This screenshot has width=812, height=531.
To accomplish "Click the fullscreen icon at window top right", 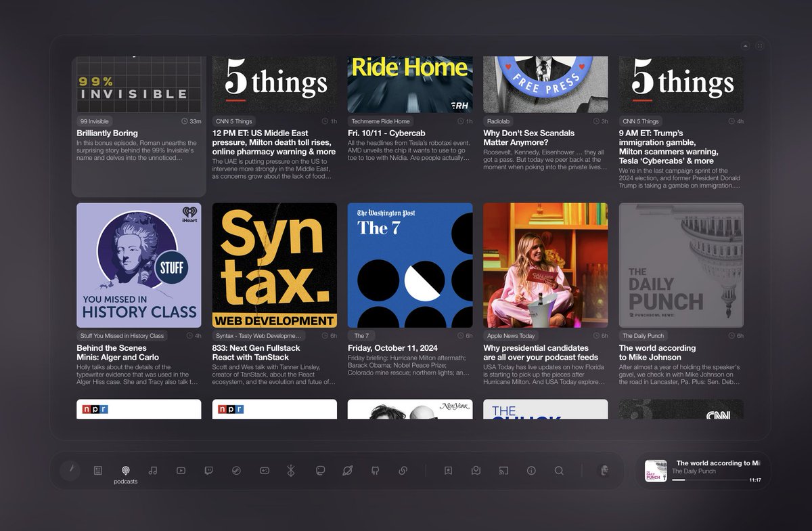I will tap(759, 46).
